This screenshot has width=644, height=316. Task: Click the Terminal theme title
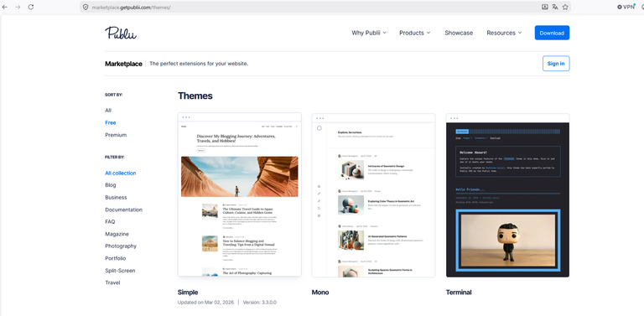(x=459, y=293)
